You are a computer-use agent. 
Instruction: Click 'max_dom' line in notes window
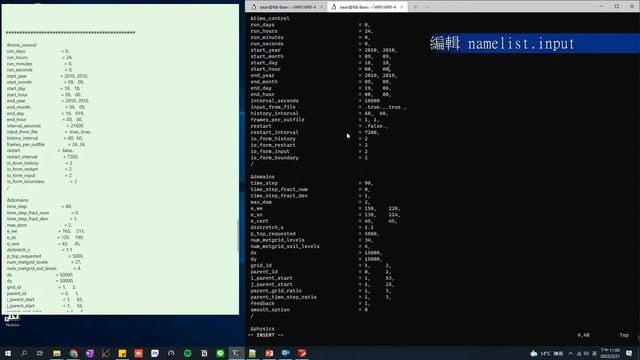click(40, 225)
